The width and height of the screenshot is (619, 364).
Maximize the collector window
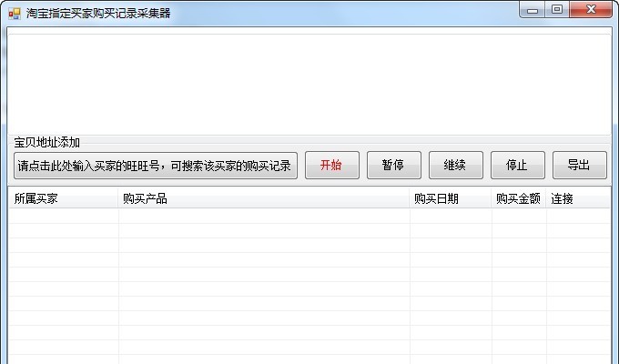pos(557,10)
